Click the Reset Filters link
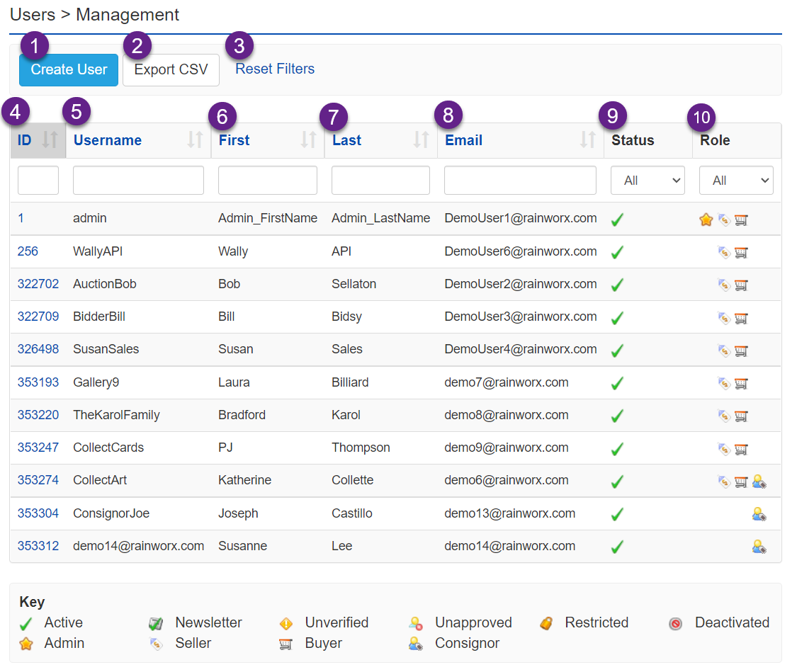Image resolution: width=797 pixels, height=672 pixels. [x=275, y=69]
